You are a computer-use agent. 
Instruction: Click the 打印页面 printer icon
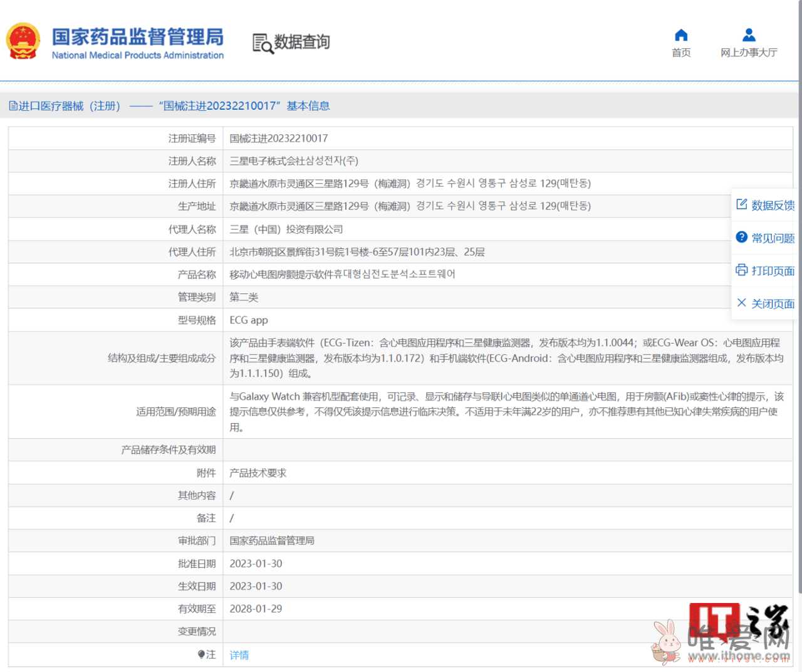tap(742, 270)
